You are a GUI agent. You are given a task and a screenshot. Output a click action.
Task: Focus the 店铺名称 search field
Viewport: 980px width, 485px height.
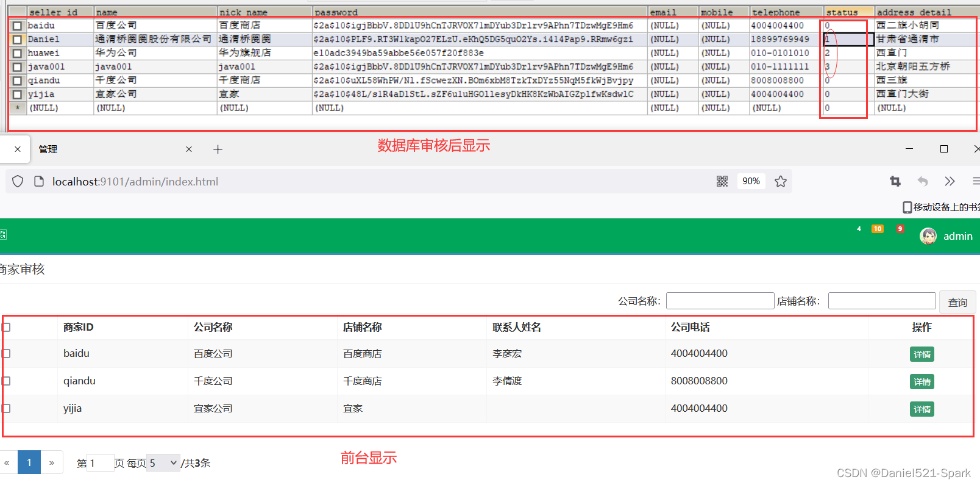882,301
